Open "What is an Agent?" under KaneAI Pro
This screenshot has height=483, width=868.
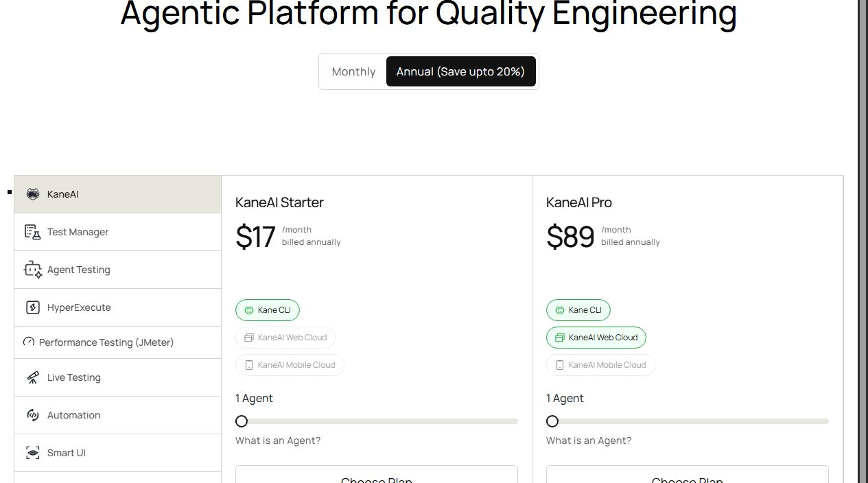[589, 440]
